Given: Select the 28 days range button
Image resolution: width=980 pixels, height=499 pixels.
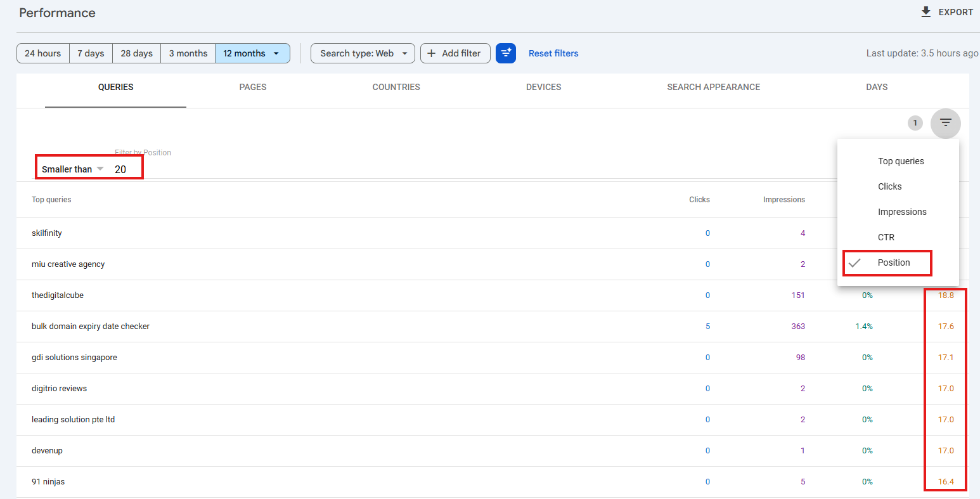Looking at the screenshot, I should coord(136,53).
